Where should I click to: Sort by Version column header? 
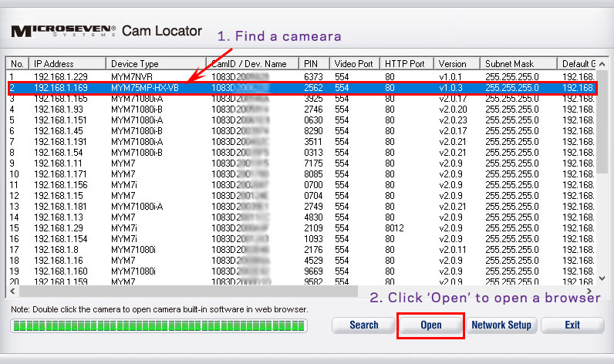click(455, 63)
